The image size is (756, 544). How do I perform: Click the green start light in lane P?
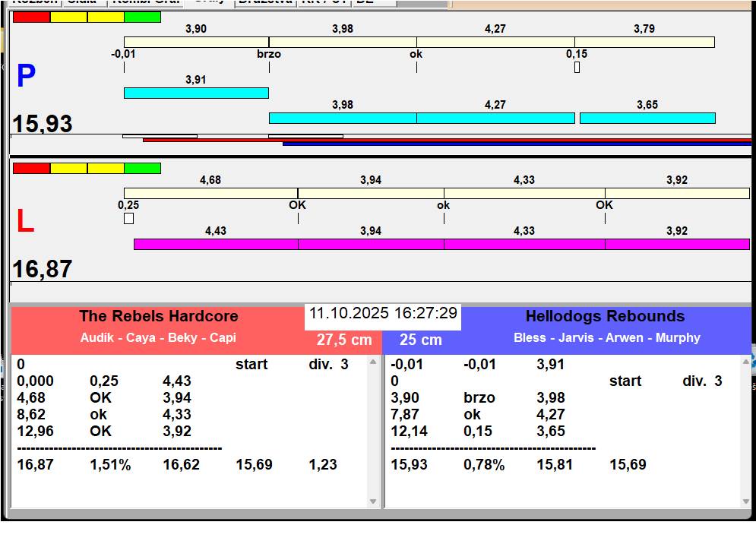[142, 17]
